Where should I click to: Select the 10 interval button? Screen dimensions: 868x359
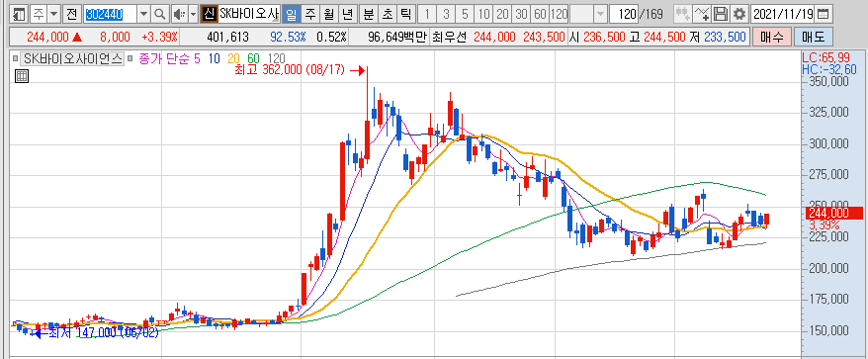(483, 14)
